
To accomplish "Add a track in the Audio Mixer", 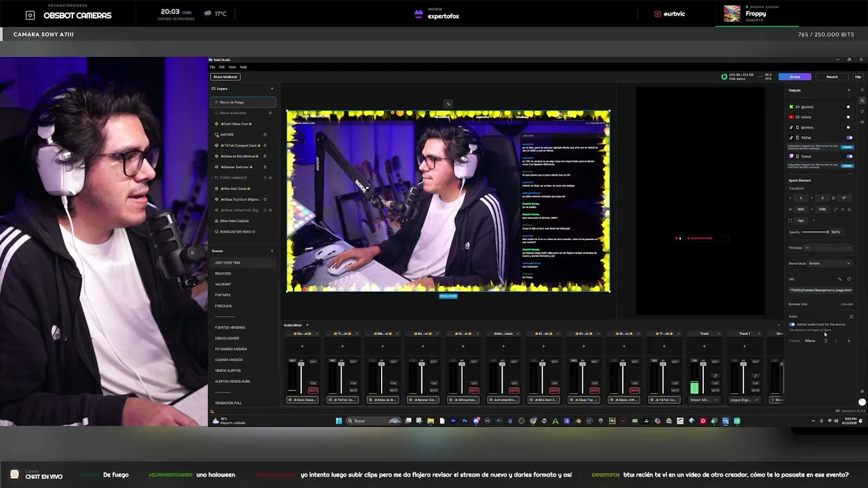I will pos(307,325).
